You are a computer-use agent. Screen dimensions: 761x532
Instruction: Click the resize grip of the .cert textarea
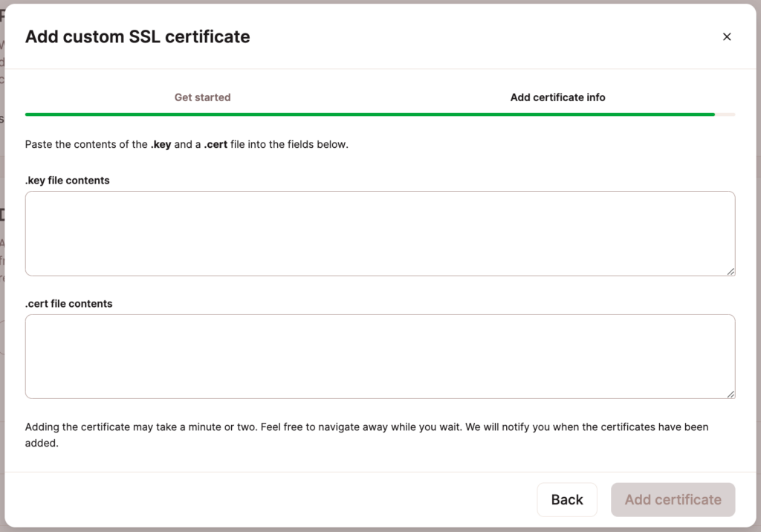731,395
